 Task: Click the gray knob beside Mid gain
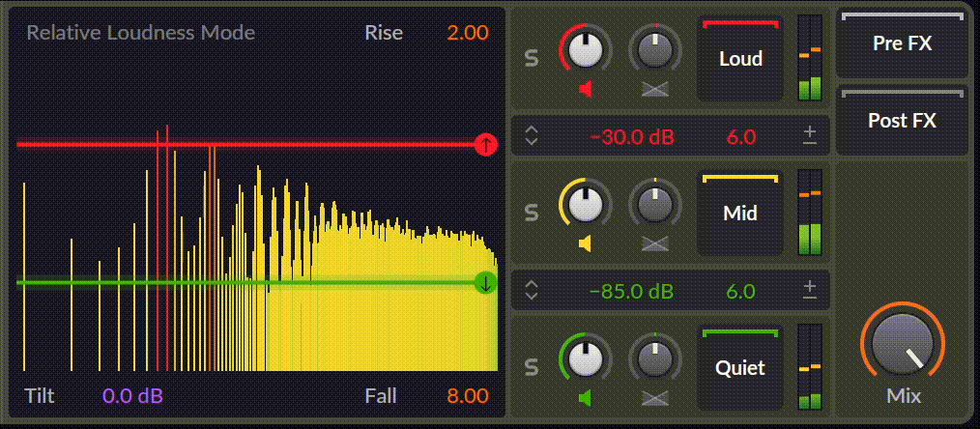[654, 204]
